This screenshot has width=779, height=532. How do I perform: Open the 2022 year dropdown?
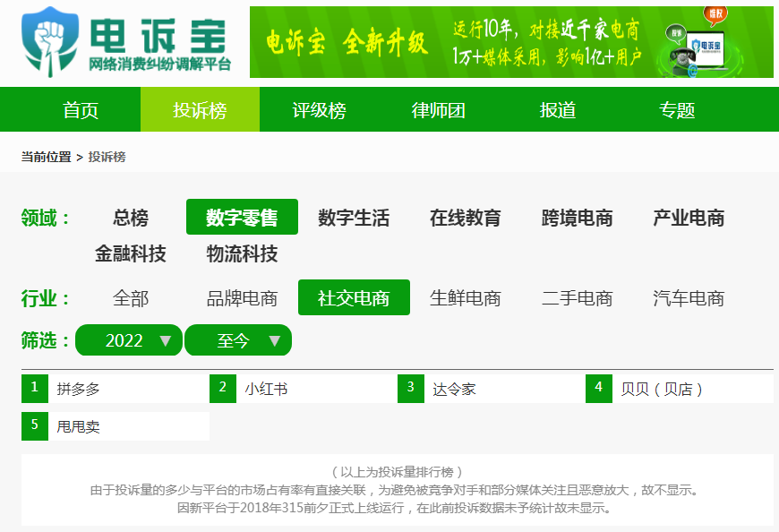point(129,340)
